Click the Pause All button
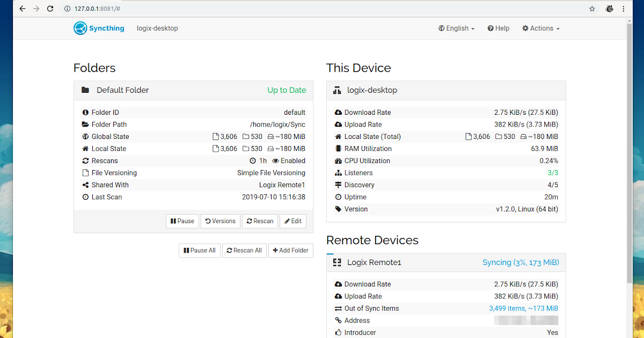Image resolution: width=644 pixels, height=338 pixels. 200,251
